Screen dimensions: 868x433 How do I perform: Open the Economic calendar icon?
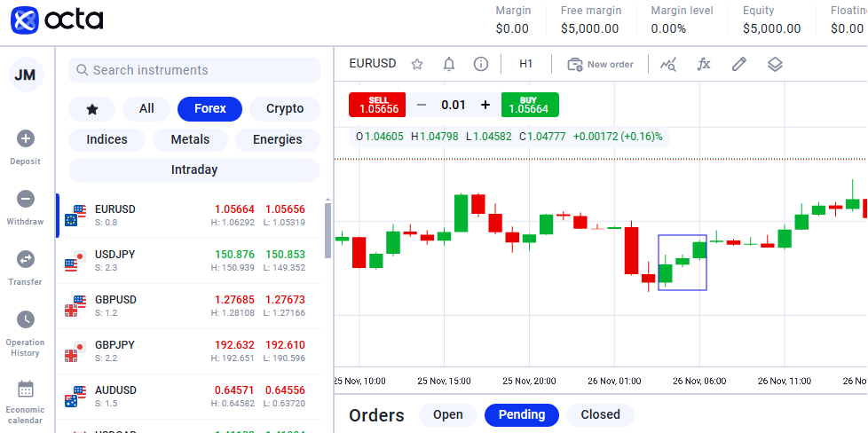26,389
